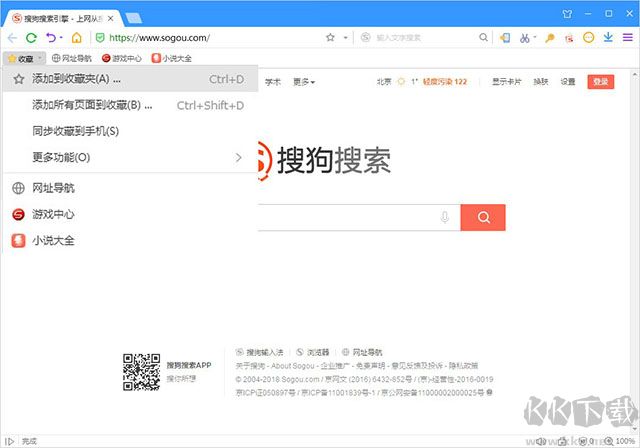Image resolution: width=640 pixels, height=448 pixels.
Task: Go to the home page icon
Action: (76, 38)
